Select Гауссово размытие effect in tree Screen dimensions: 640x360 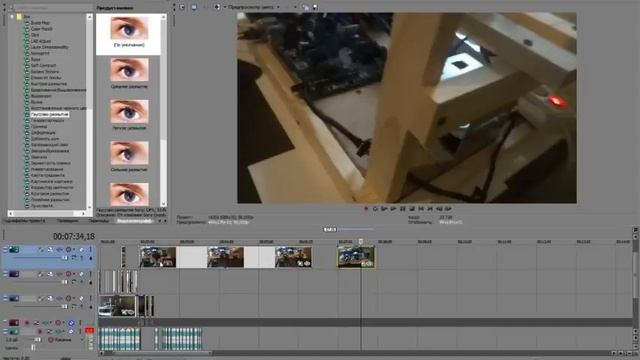pos(50,114)
